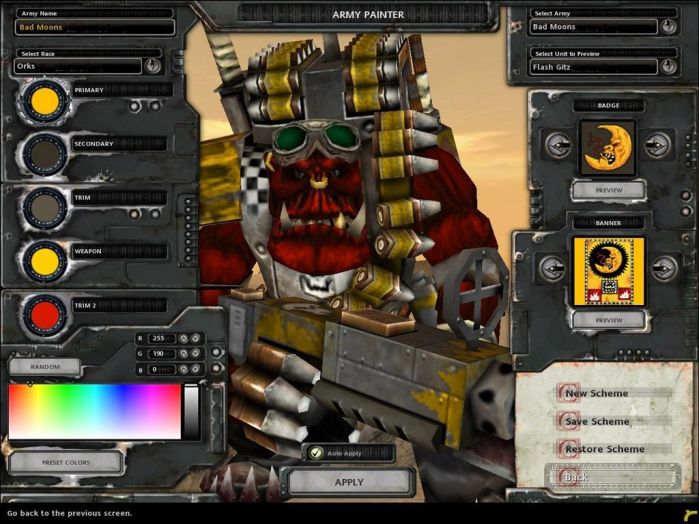
Task: Click the grayscale brightness slider bar
Action: 192,412
